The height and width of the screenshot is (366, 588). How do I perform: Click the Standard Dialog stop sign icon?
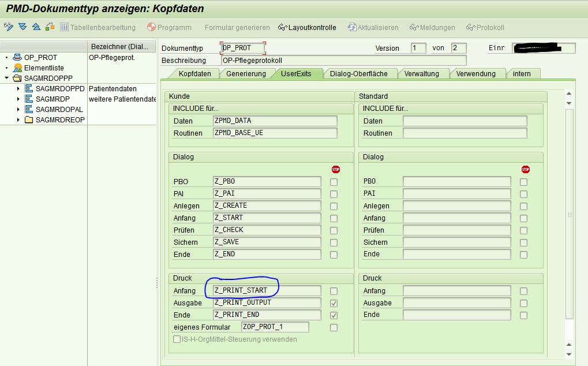pyautogui.click(x=525, y=169)
